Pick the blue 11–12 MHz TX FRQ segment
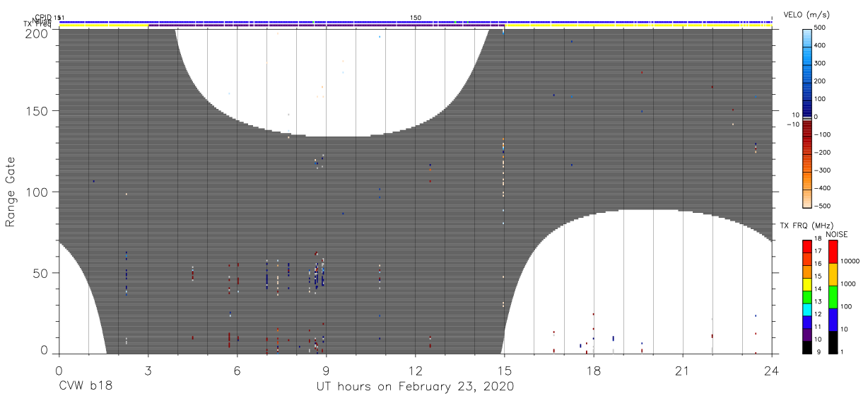Screen dimensions: 868x401 click(x=807, y=321)
